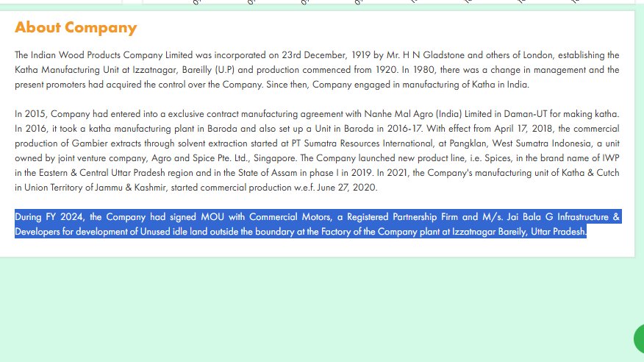The height and width of the screenshot is (362, 644).
Task: Click the 'Daman-UT' text
Action: 526,114
